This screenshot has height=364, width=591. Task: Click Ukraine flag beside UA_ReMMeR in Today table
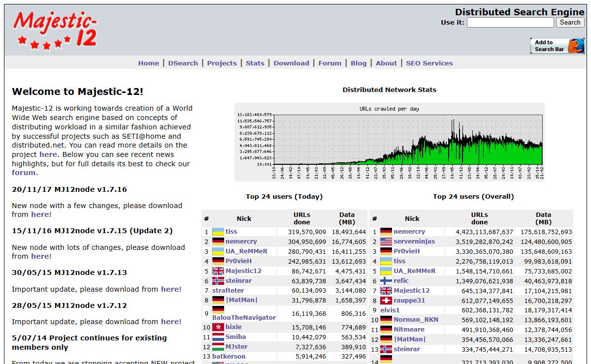[218, 251]
